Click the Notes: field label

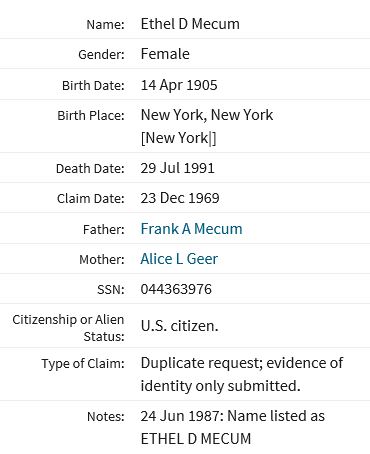[x=106, y=417]
